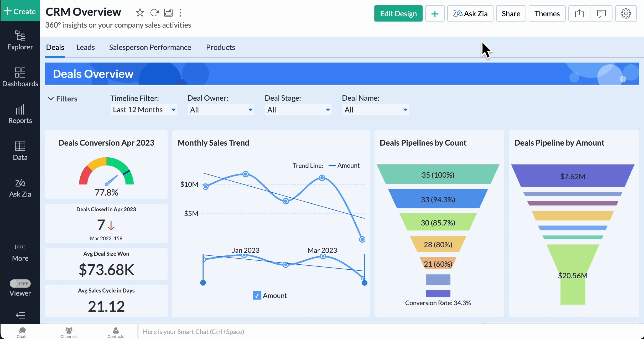This screenshot has width=644, height=339.
Task: Click the Edit Design button
Action: [398, 13]
